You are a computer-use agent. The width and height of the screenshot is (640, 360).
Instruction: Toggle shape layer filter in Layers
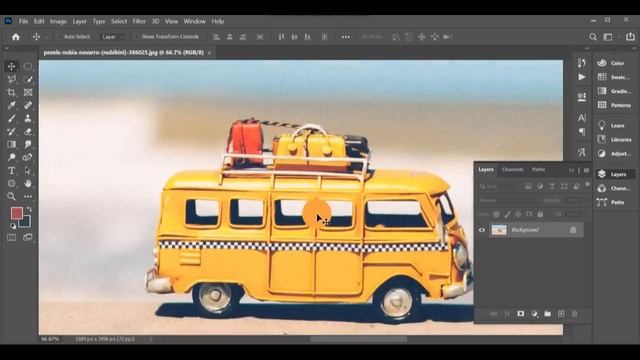pos(564,187)
